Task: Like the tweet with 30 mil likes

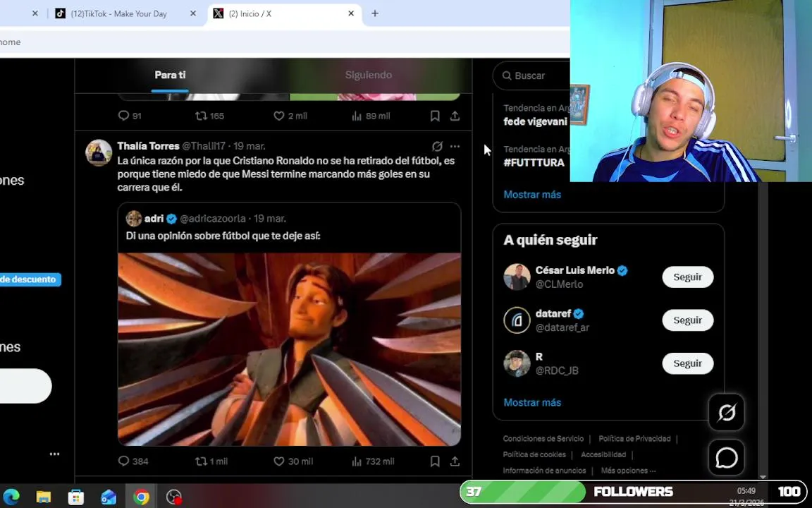Action: pos(279,461)
